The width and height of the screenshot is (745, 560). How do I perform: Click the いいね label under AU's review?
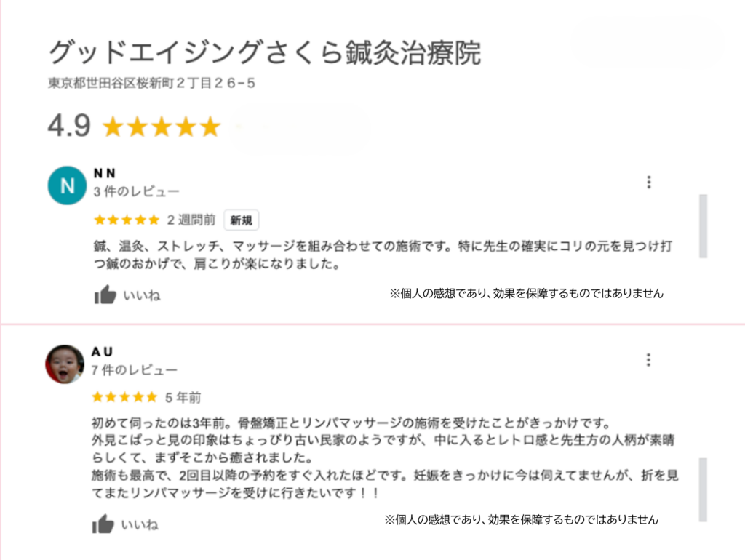[x=140, y=524]
